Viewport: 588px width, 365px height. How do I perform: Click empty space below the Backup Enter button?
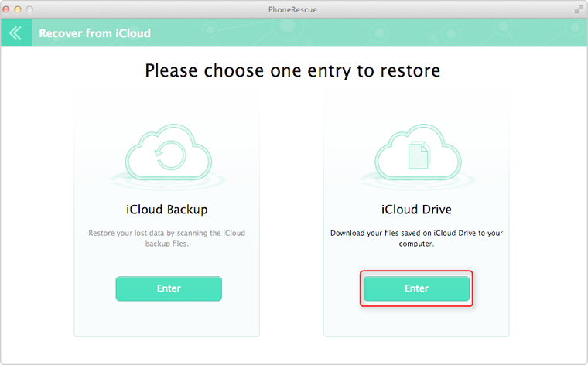click(x=166, y=319)
